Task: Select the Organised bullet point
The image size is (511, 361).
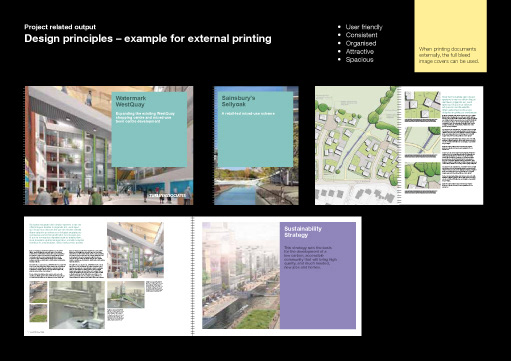Action: point(361,43)
